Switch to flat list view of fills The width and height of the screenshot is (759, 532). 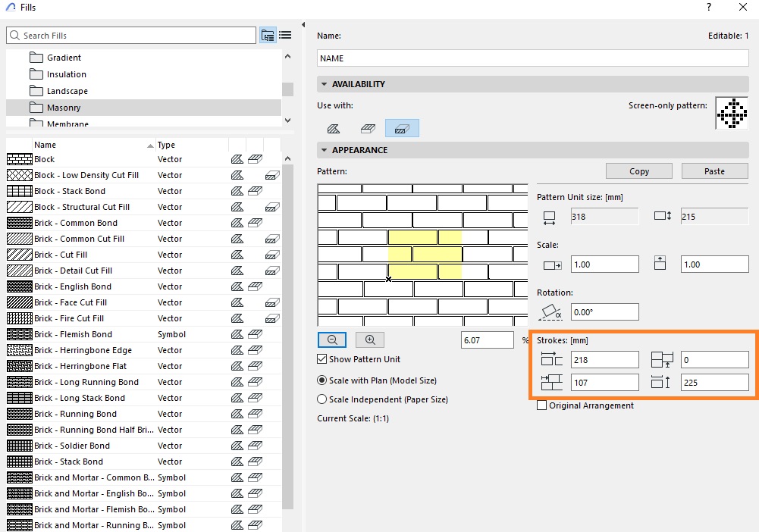285,35
